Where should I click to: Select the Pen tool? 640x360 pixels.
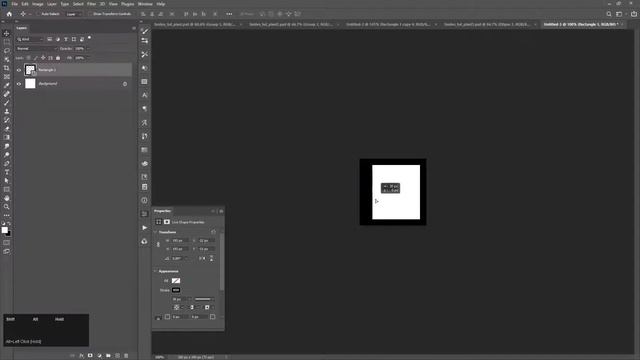click(x=7, y=163)
